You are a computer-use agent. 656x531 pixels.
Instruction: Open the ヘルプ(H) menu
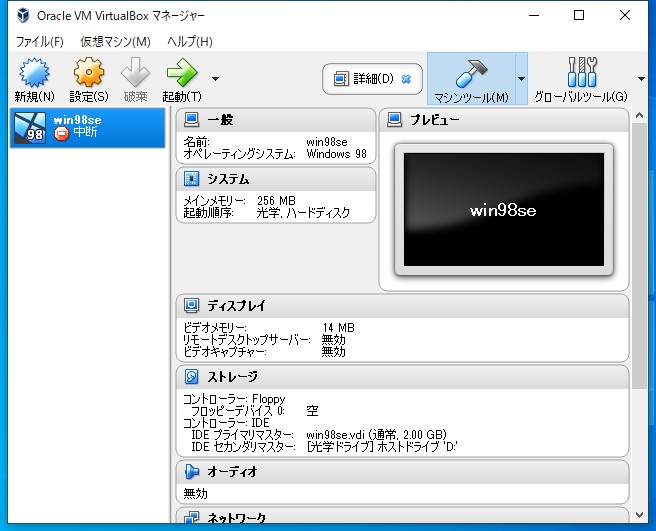tap(190, 41)
